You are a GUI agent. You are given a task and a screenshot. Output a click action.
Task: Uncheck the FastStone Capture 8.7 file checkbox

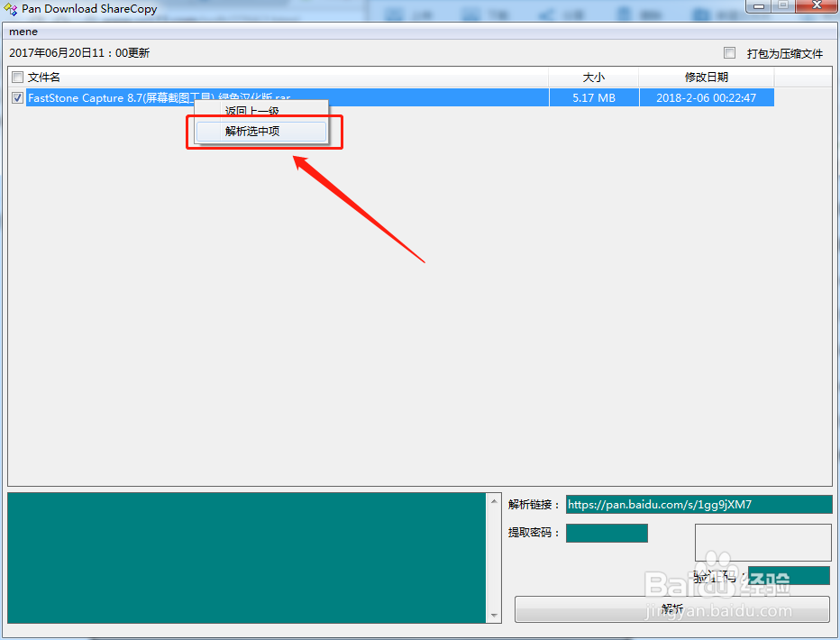click(17, 97)
